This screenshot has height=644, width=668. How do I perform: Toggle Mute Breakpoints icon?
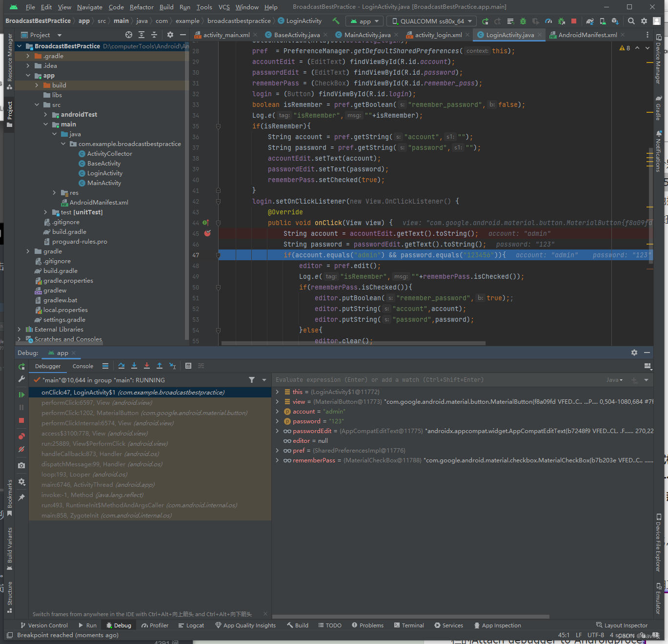coord(21,449)
